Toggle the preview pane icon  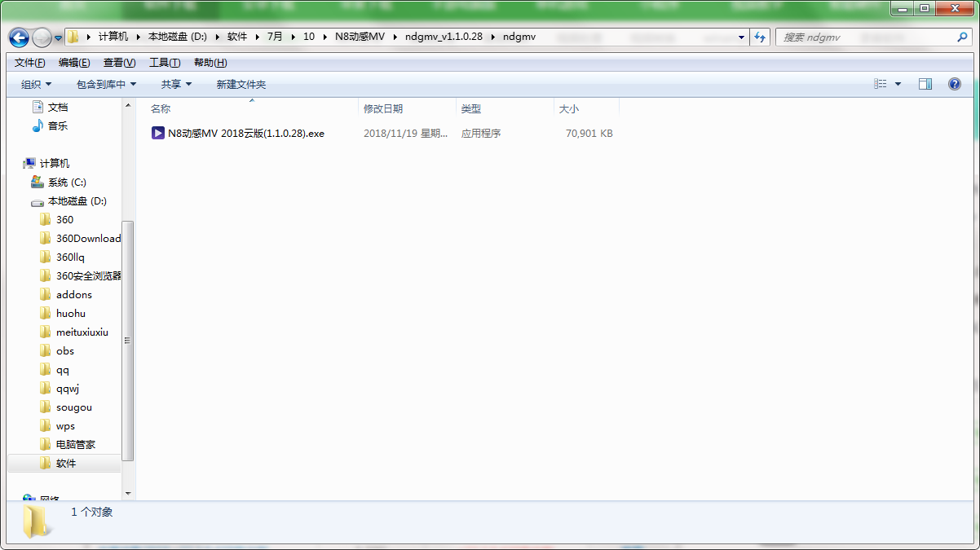pyautogui.click(x=925, y=84)
